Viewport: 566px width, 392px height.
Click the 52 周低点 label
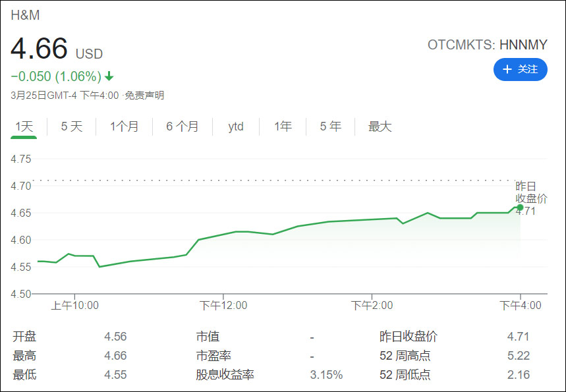(x=405, y=375)
